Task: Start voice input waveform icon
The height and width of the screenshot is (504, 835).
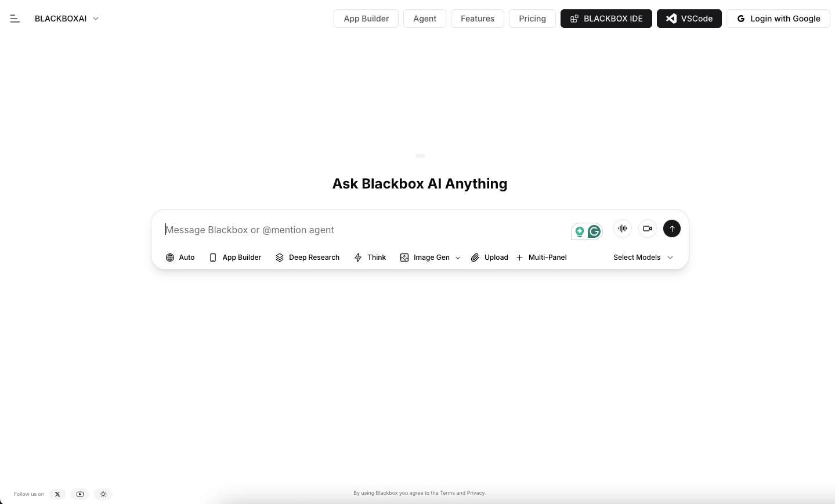Action: [x=623, y=229]
